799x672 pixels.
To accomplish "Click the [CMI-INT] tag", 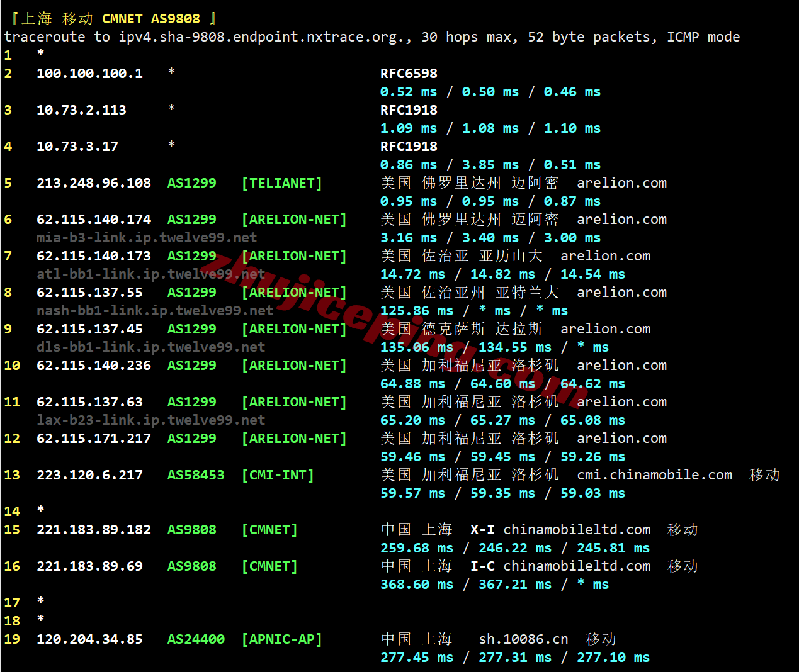I will (278, 475).
